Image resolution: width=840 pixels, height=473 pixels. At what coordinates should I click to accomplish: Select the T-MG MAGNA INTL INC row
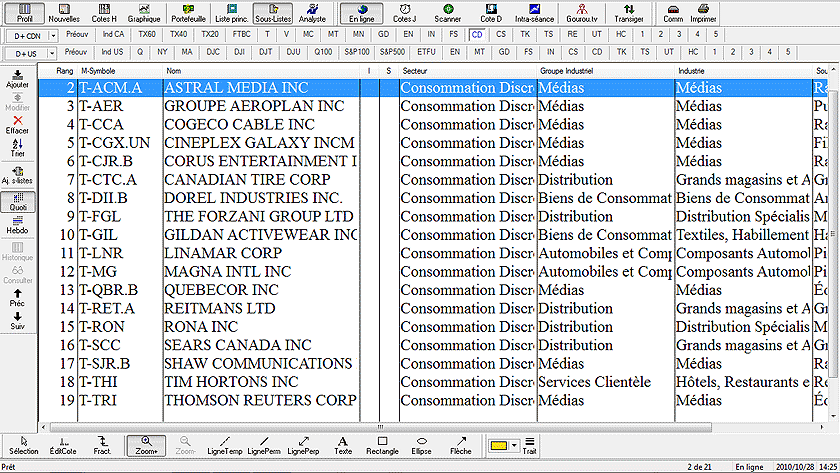tap(434, 272)
